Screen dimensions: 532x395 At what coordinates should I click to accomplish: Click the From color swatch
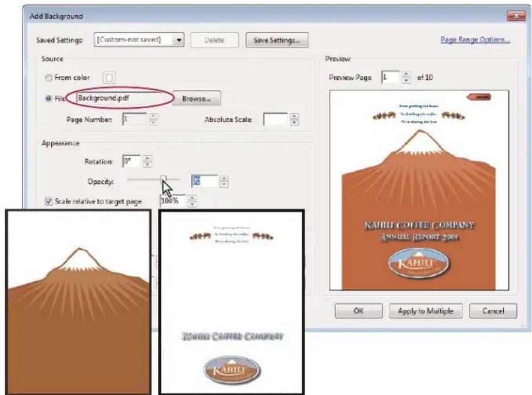[109, 77]
